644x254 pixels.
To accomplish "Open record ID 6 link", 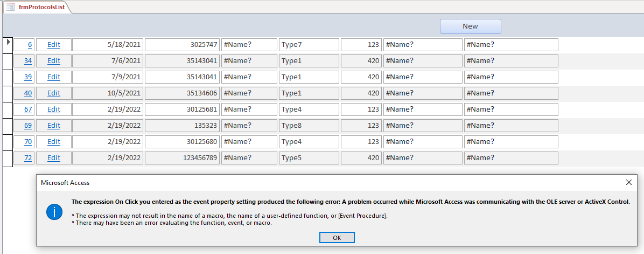I will pos(30,45).
